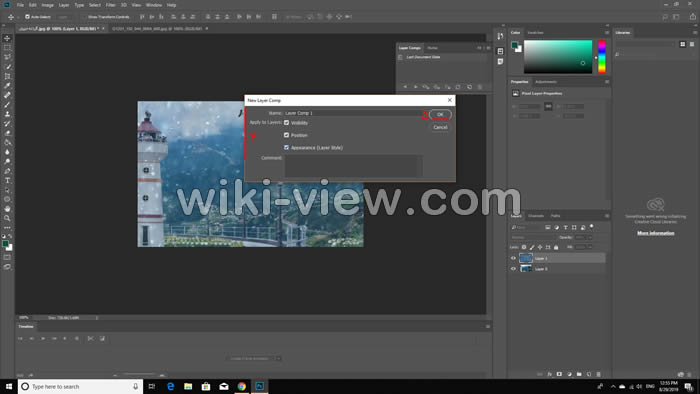Open the blending mode dropdown in Layers
700x394 pixels.
(x=533, y=237)
